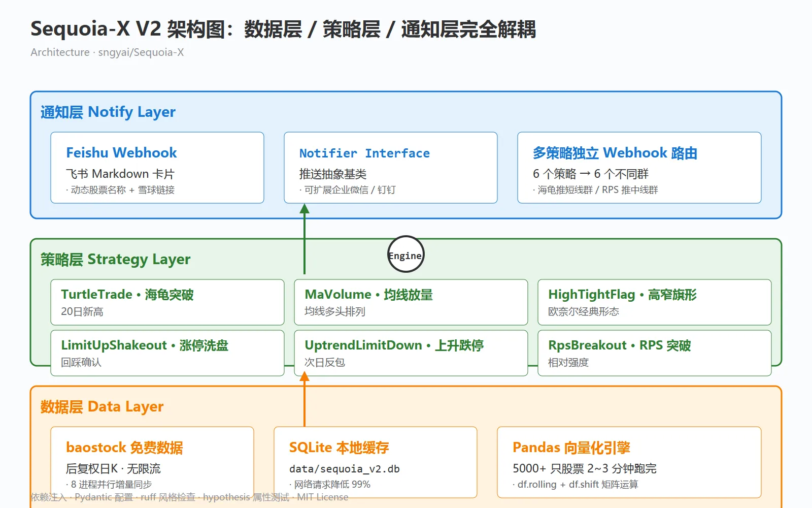The height and width of the screenshot is (508, 812).
Task: Click the "Notifier Interface" card title
Action: [x=364, y=153]
